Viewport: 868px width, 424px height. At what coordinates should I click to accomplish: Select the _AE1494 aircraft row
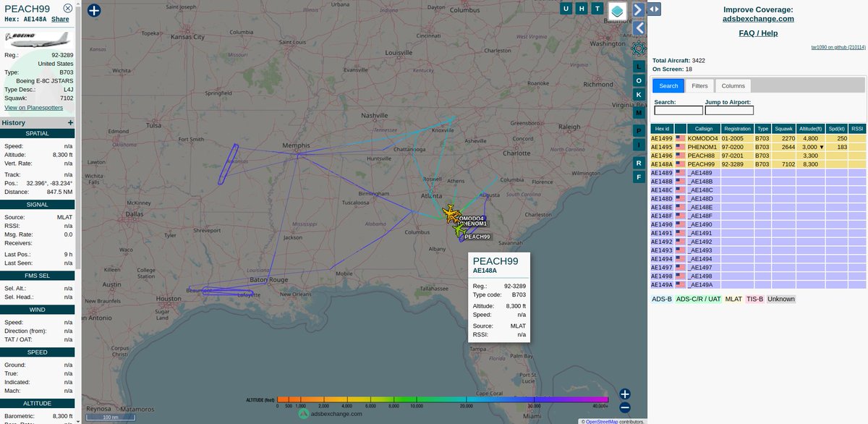point(758,259)
